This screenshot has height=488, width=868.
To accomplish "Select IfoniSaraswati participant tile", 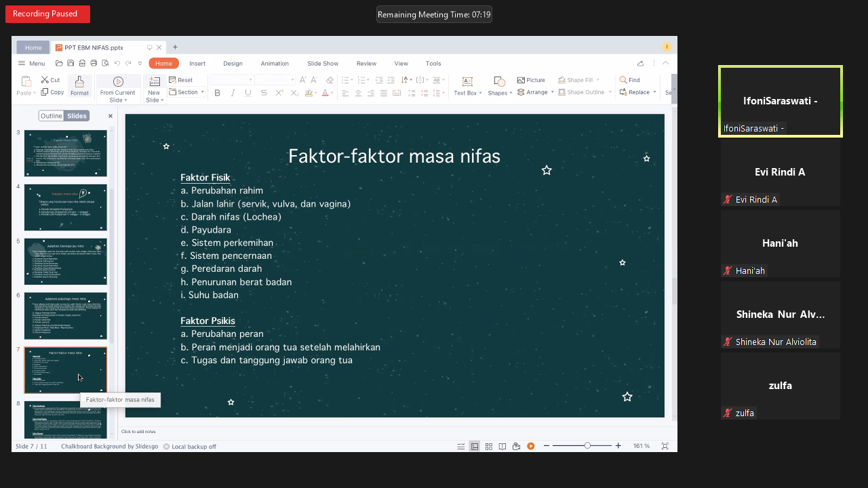I will pos(781,102).
